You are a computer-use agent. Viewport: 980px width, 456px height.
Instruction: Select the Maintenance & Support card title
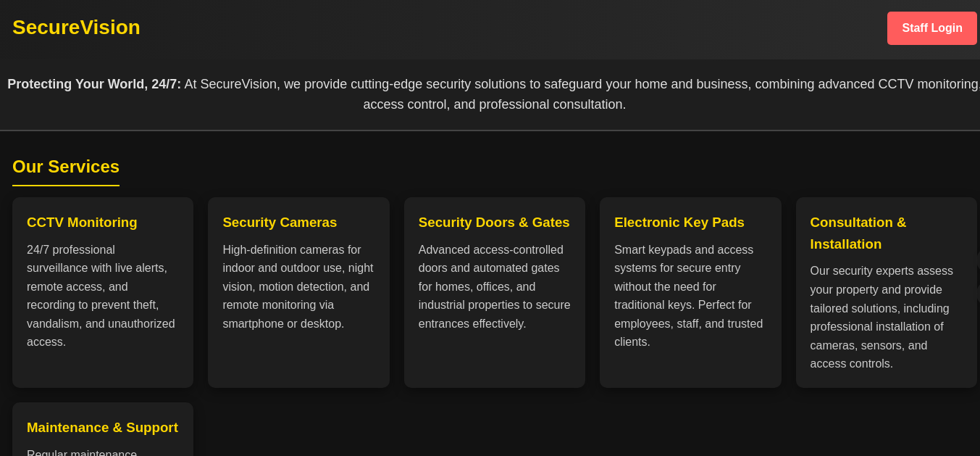pos(102,428)
